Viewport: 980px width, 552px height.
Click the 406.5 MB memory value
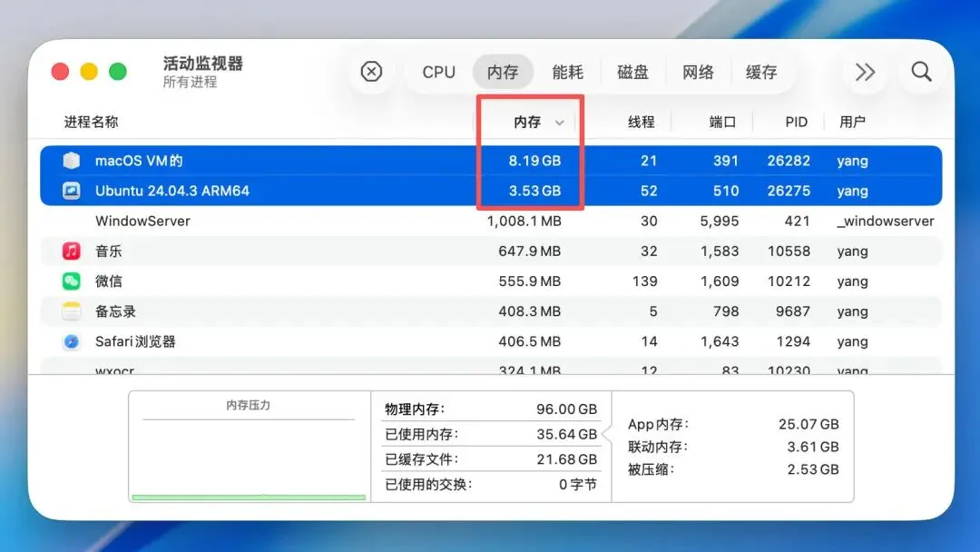[x=529, y=341]
